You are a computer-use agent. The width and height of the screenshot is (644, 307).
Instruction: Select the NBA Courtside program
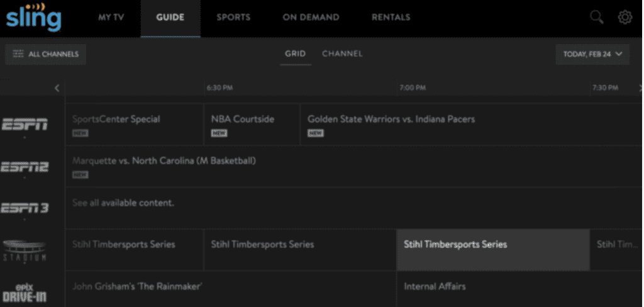pyautogui.click(x=252, y=124)
